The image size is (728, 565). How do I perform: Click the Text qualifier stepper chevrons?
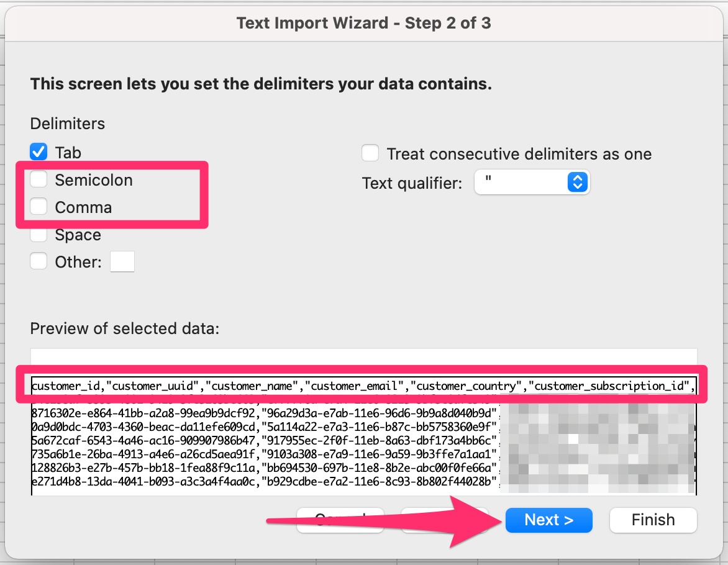(578, 182)
